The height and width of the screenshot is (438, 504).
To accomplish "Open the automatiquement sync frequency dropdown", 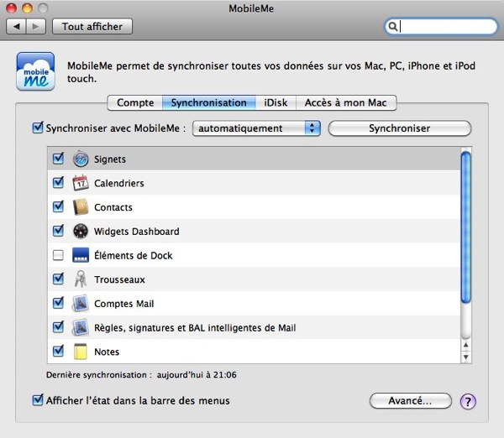I will tap(256, 128).
